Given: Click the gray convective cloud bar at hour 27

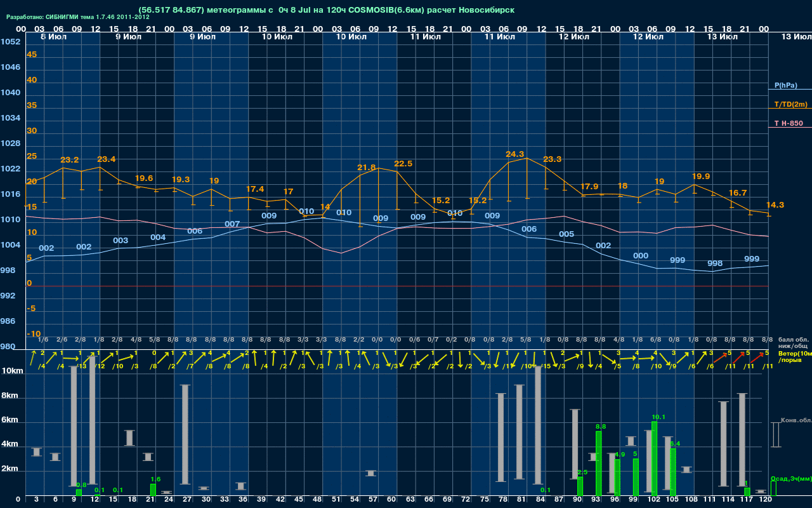Looking at the screenshot, I should (x=185, y=434).
